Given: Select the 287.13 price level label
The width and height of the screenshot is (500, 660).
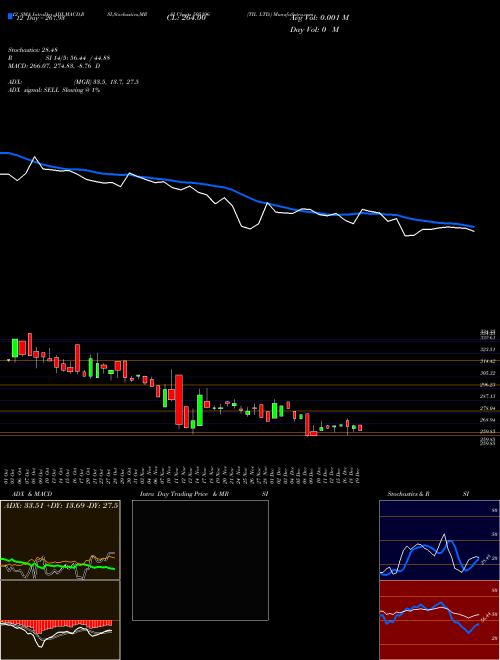Looking at the screenshot, I should (x=488, y=397).
